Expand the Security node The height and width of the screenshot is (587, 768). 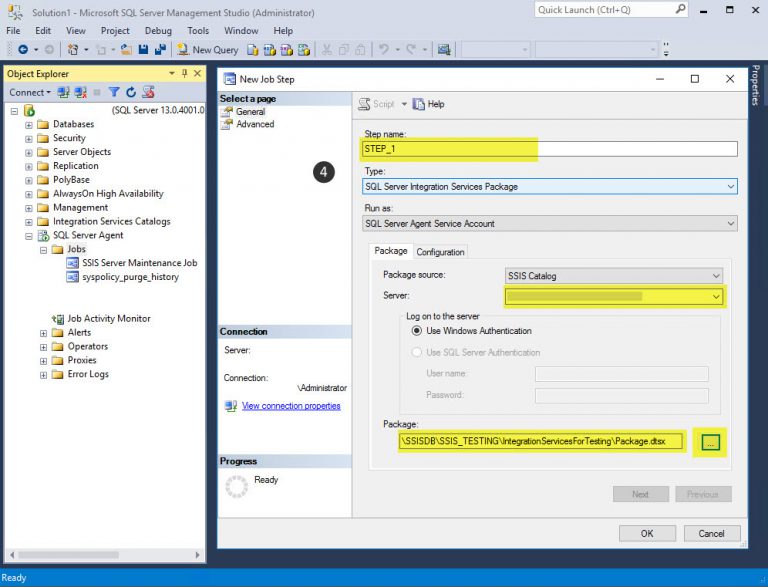[29, 139]
